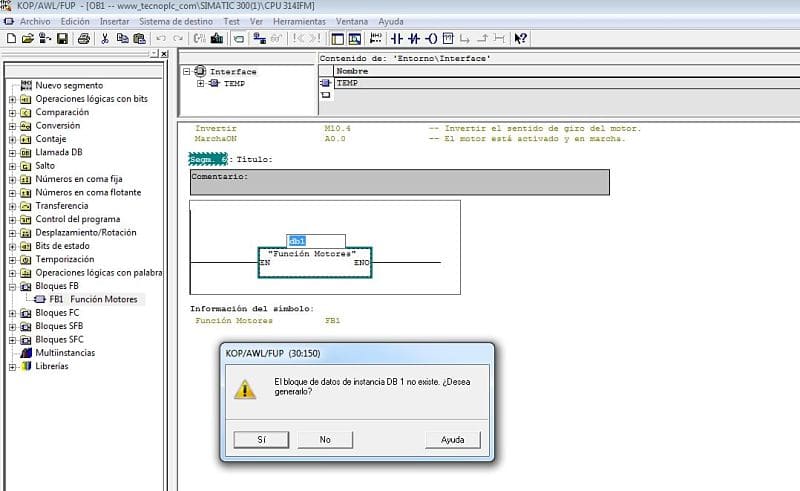Screen dimensions: 800x491
Task: Open the Test menu
Action: (231, 21)
